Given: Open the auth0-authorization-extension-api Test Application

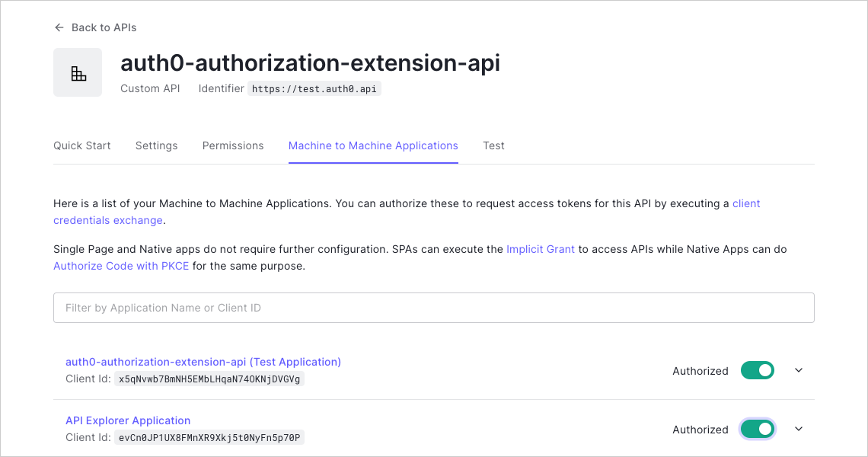Looking at the screenshot, I should coord(203,362).
